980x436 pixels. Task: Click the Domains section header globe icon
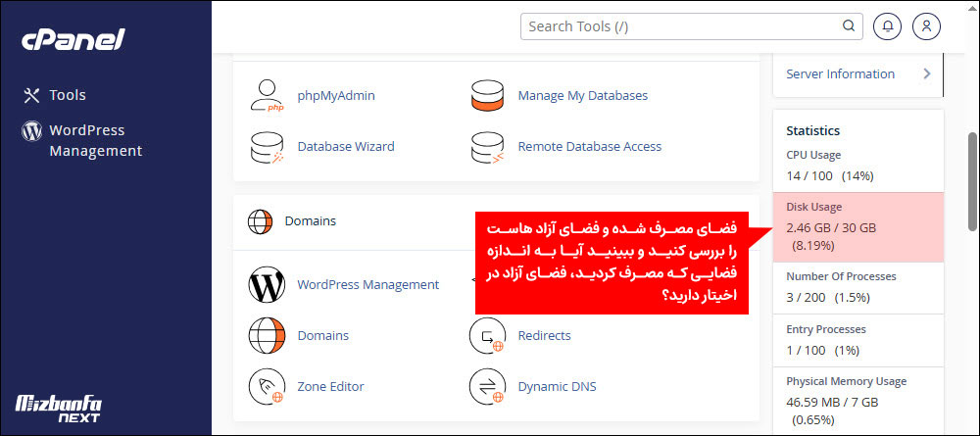tap(260, 221)
